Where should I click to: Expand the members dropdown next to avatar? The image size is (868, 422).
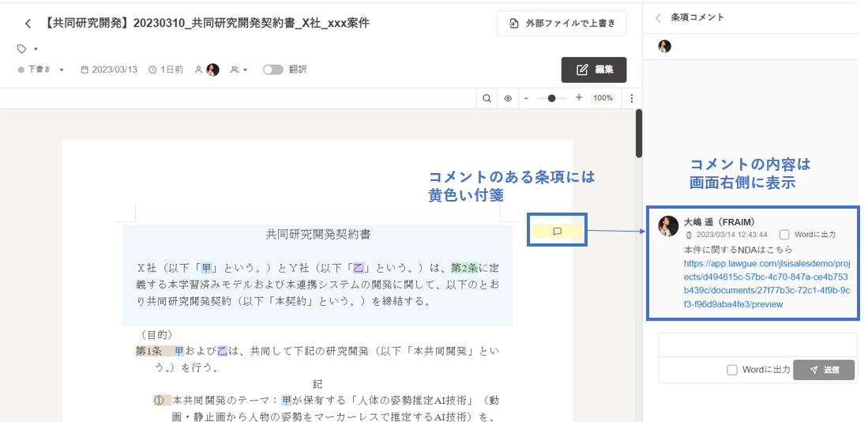(x=239, y=70)
